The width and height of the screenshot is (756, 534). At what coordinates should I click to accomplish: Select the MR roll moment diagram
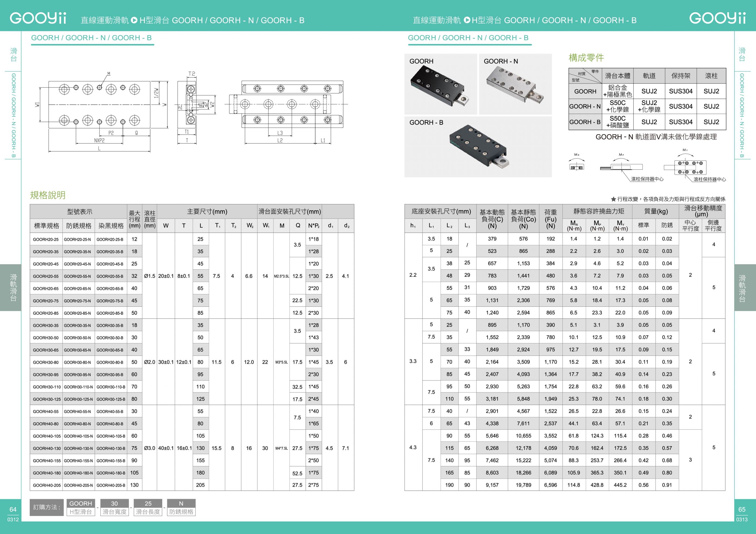click(x=576, y=162)
